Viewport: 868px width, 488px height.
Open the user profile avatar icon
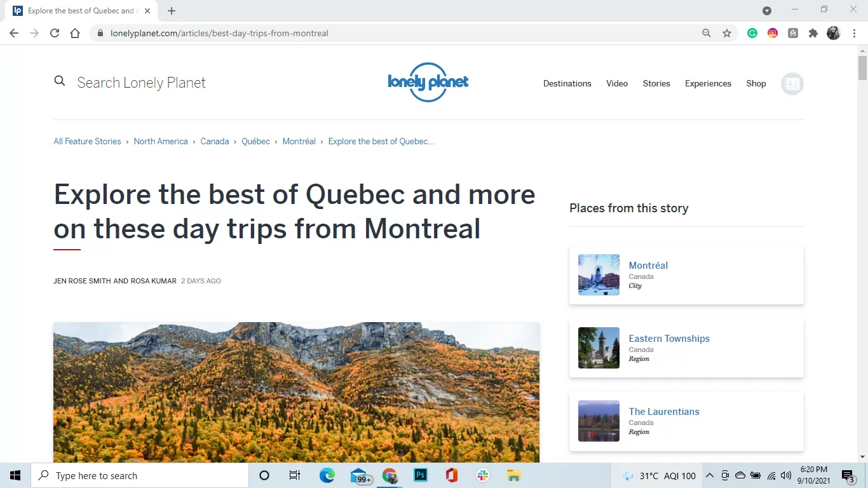click(x=792, y=84)
